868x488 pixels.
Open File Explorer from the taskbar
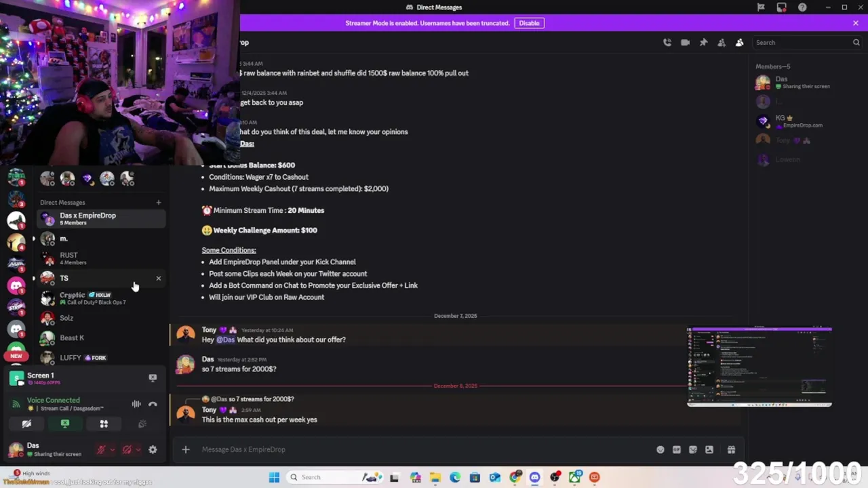pos(435,477)
